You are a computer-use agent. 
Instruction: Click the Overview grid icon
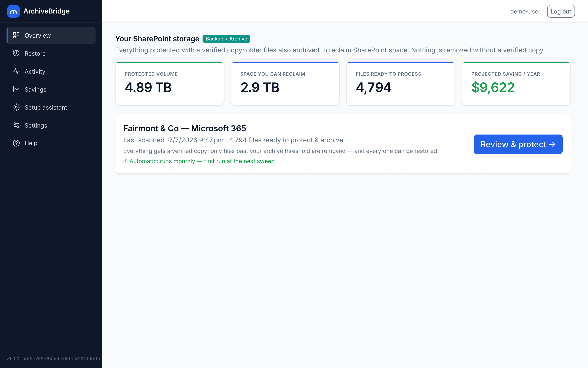[x=16, y=35]
